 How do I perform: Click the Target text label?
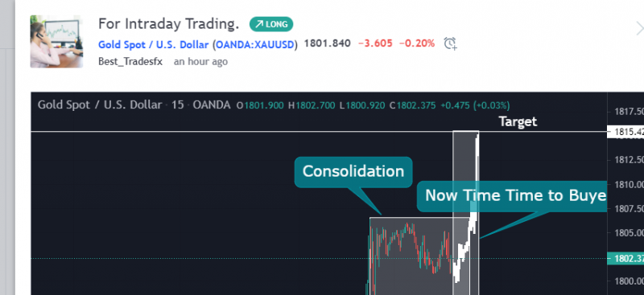tap(518, 121)
